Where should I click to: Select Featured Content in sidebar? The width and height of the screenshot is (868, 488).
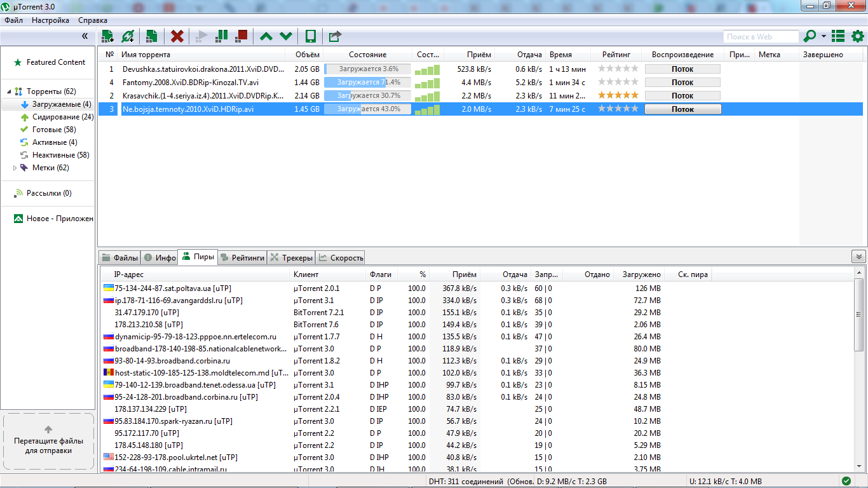pos(55,62)
